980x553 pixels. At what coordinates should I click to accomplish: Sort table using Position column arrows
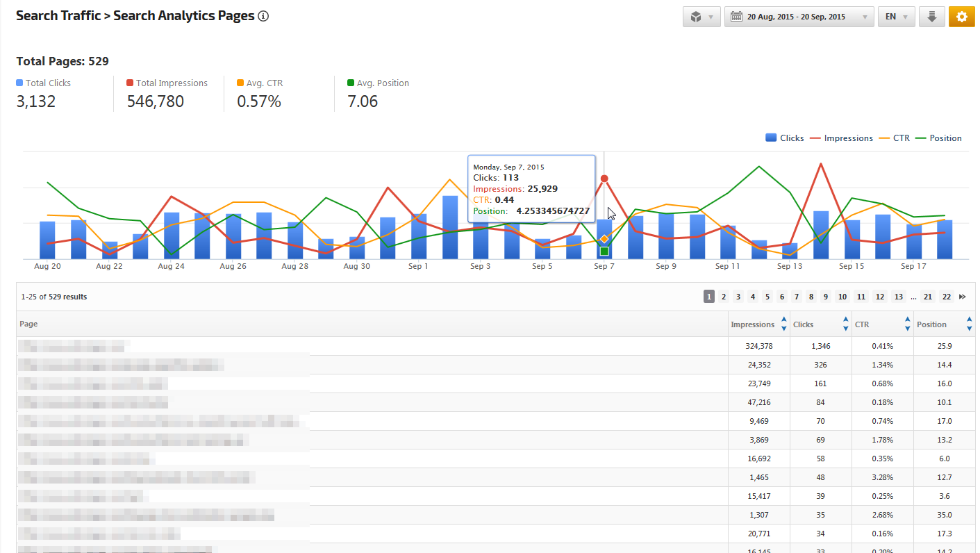[x=969, y=324]
